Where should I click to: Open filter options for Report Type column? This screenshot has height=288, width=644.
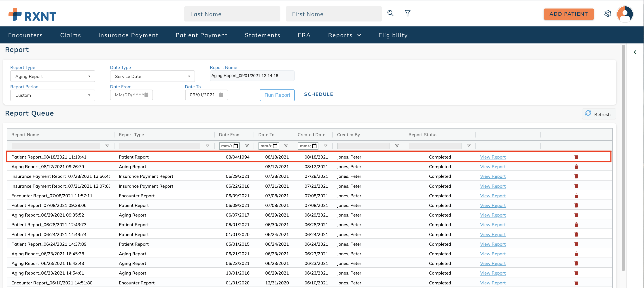(207, 146)
